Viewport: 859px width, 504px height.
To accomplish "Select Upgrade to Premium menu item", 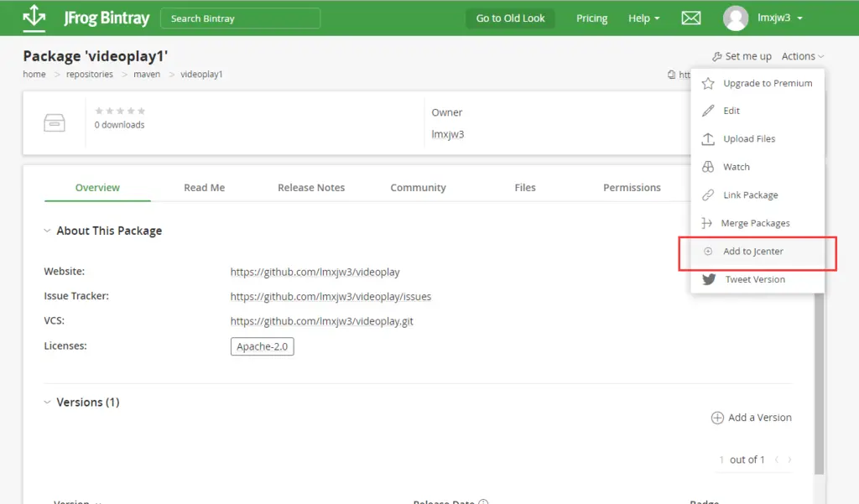I will pos(757,83).
